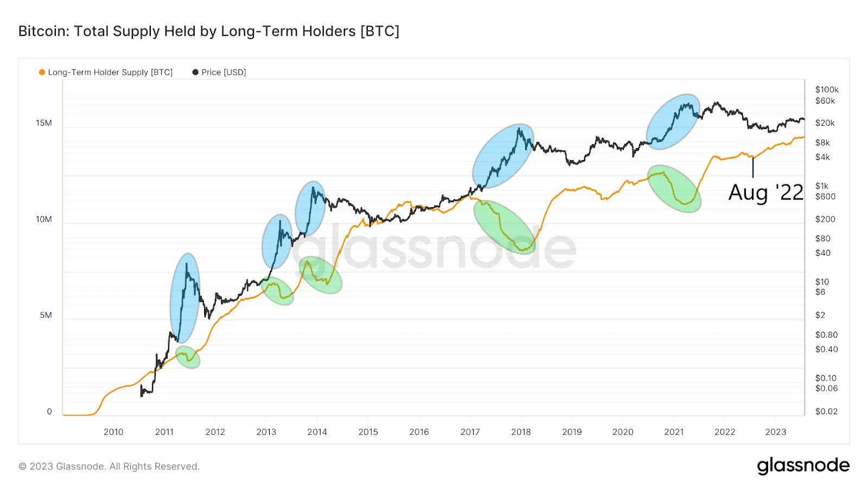This screenshot has height=488, width=868.
Task: Select the 2013 x-axis year label
Action: point(266,432)
